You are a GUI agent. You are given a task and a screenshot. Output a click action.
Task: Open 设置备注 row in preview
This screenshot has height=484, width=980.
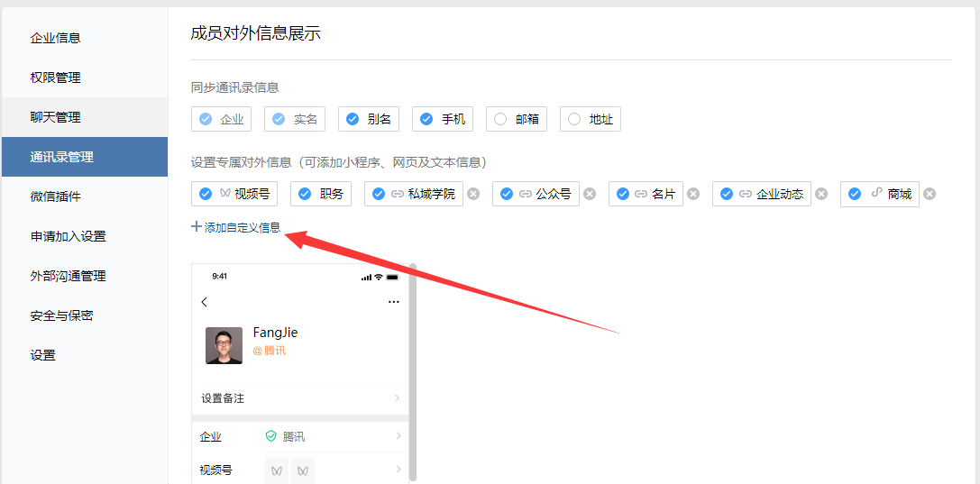point(300,397)
